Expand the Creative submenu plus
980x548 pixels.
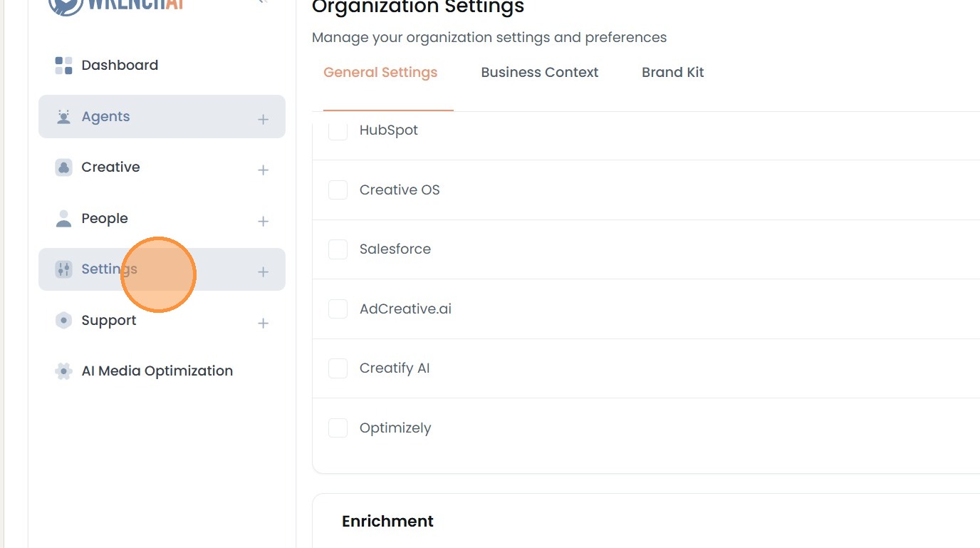pyautogui.click(x=263, y=170)
